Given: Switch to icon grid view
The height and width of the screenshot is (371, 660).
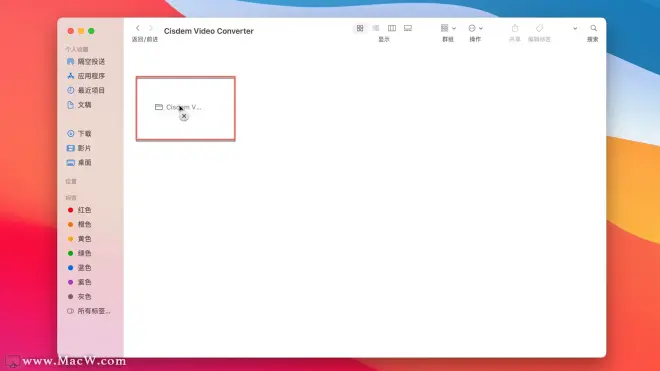Looking at the screenshot, I should (x=360, y=28).
